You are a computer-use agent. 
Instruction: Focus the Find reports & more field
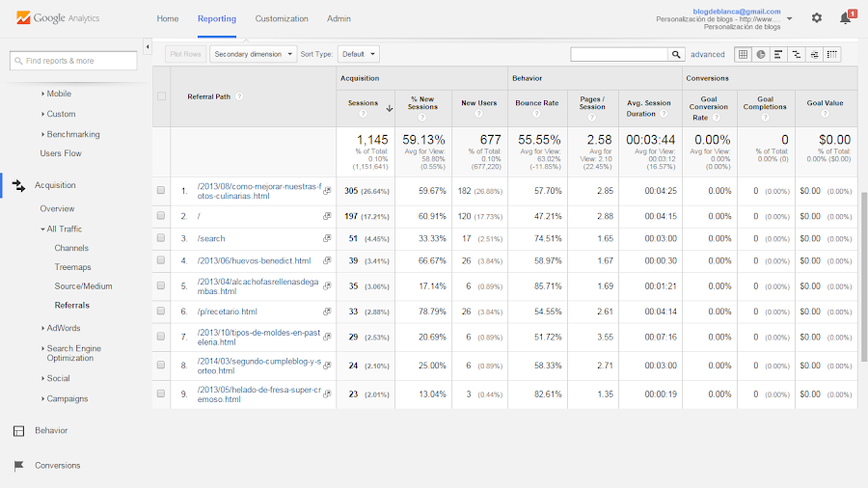[73, 61]
